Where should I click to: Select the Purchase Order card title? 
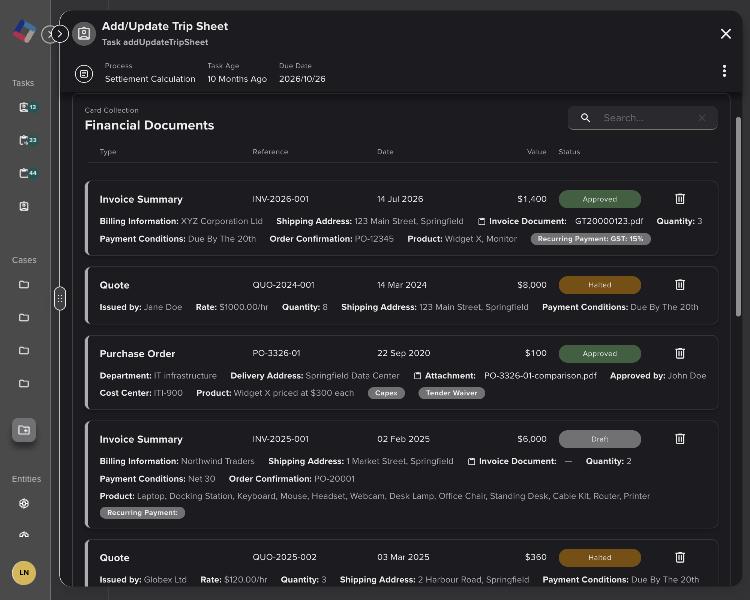(x=137, y=354)
